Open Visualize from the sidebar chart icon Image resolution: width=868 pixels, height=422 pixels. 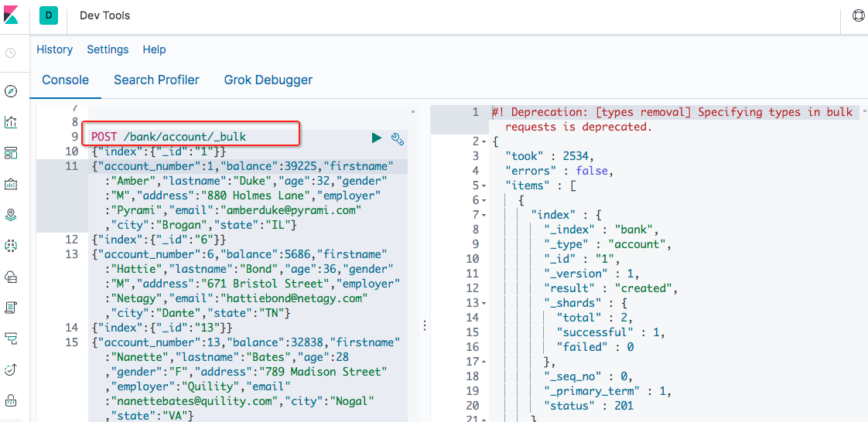pos(11,122)
